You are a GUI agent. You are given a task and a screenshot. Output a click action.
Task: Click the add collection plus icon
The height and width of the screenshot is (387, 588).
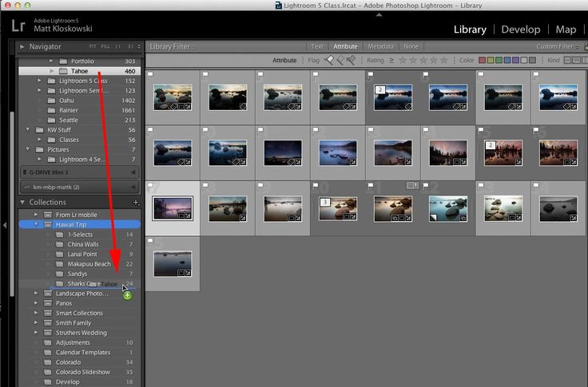[137, 203]
